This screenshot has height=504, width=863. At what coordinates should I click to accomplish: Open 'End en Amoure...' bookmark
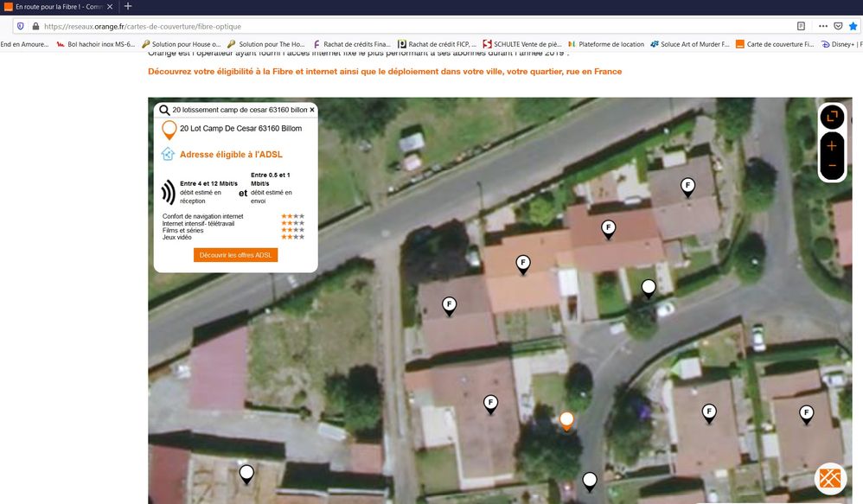pos(24,44)
